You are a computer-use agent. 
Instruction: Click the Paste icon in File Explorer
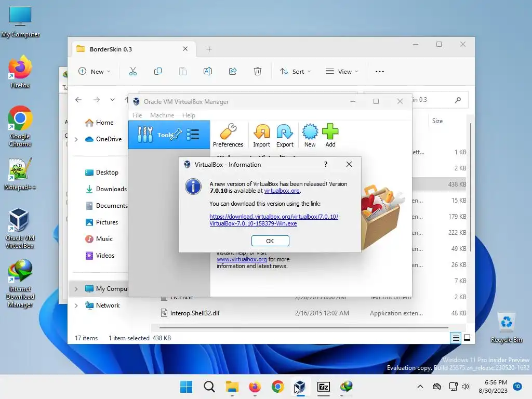click(x=183, y=71)
